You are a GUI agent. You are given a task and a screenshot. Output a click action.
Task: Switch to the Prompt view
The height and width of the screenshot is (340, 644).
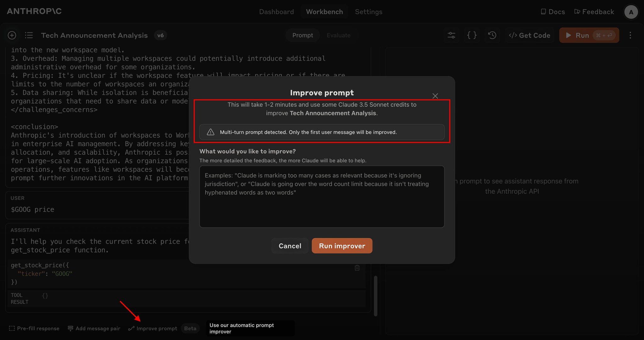[x=303, y=35]
